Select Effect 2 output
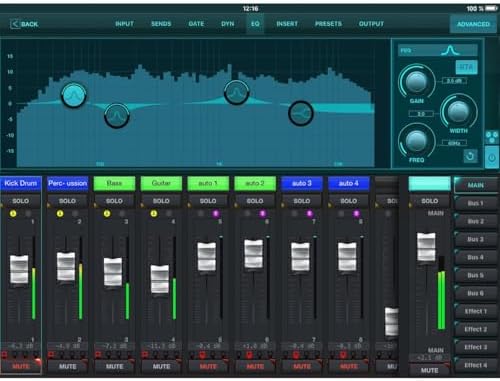The height and width of the screenshot is (381, 500). pos(476,329)
